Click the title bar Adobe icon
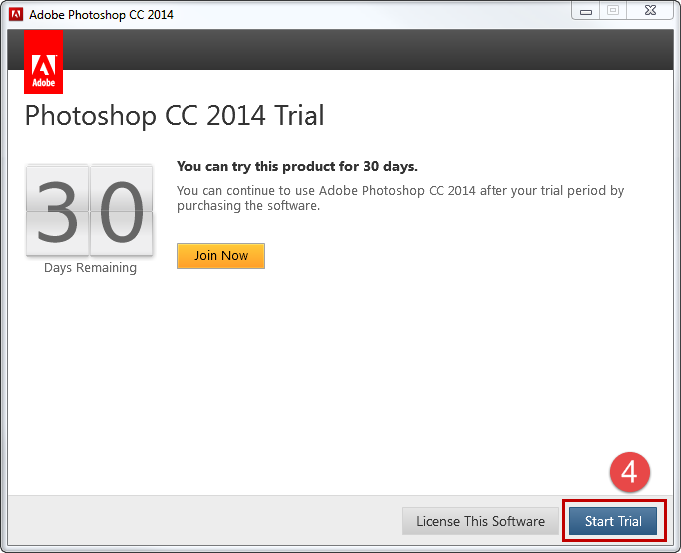Screen dimensions: 681x553 (16, 14)
